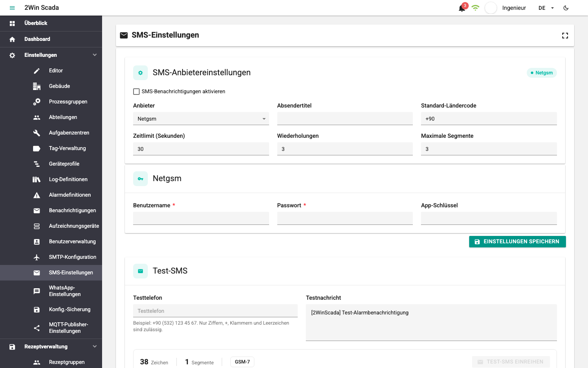
Task: Click the Passwort input field
Action: click(345, 218)
